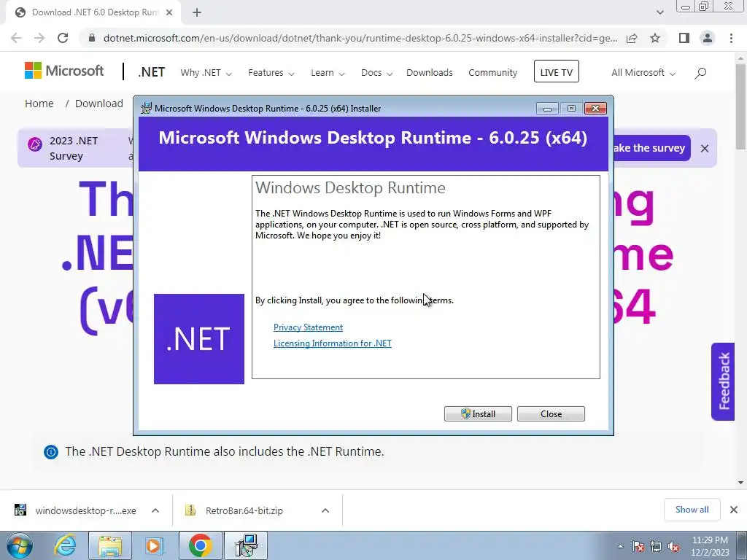Screen dimensions: 747x560
Task: Click the .NET logo tile in installer
Action: 199,338
